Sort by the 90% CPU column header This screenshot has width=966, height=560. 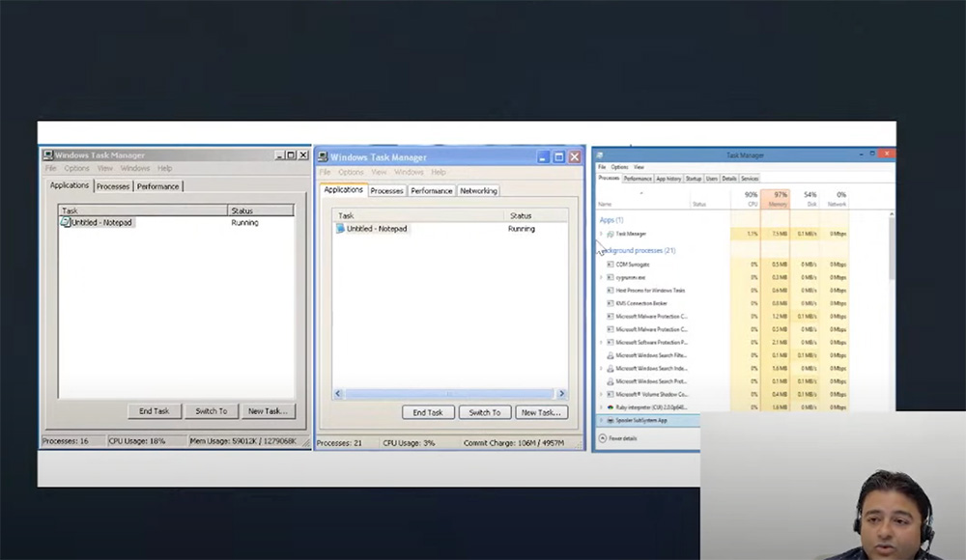[746, 199]
